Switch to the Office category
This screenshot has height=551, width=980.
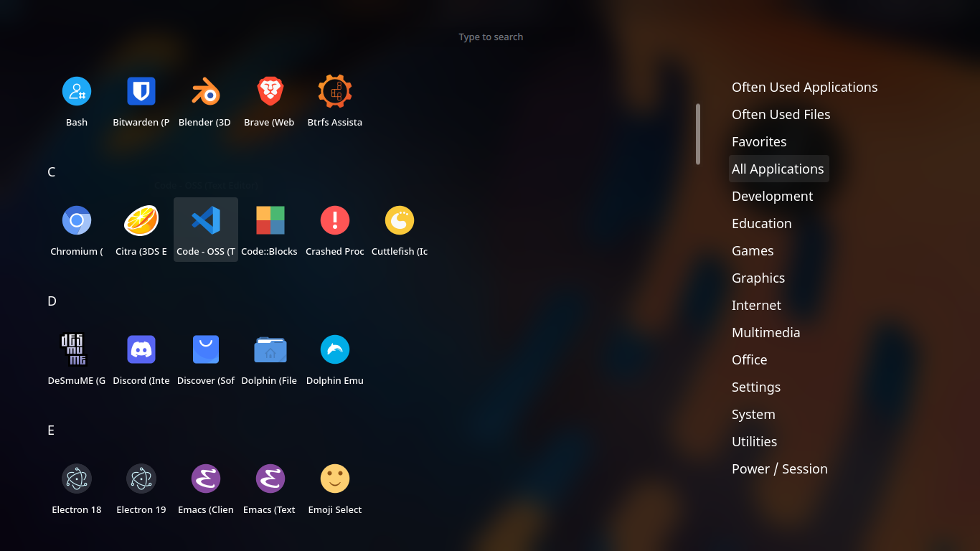(749, 359)
